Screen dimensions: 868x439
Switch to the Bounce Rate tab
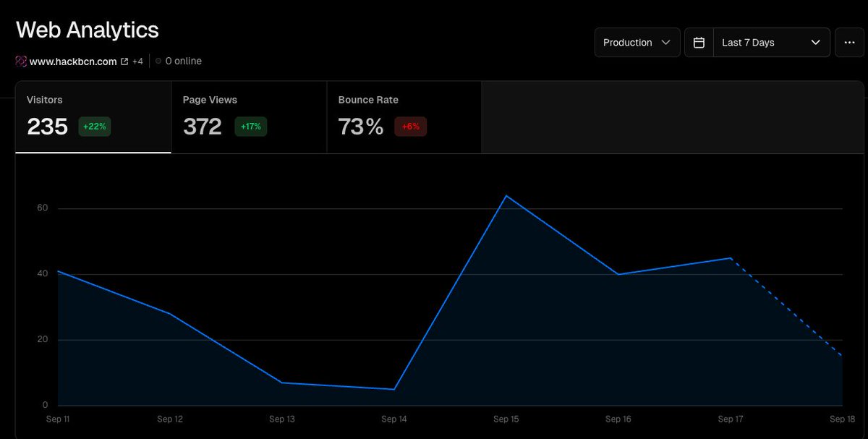(x=404, y=117)
